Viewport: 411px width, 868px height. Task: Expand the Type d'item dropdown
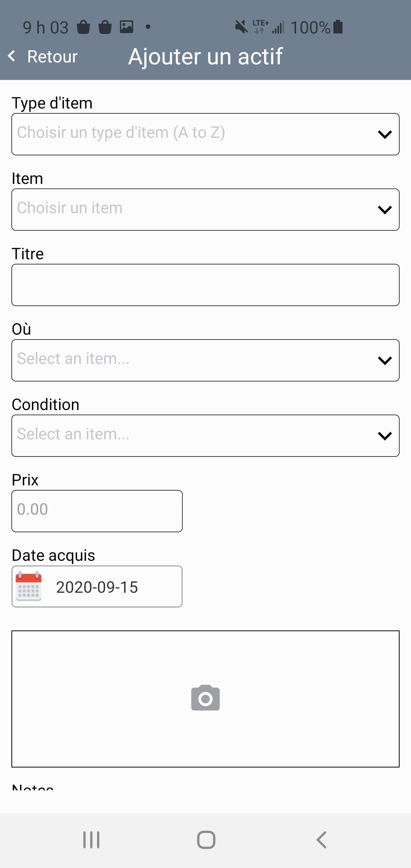pyautogui.click(x=205, y=134)
